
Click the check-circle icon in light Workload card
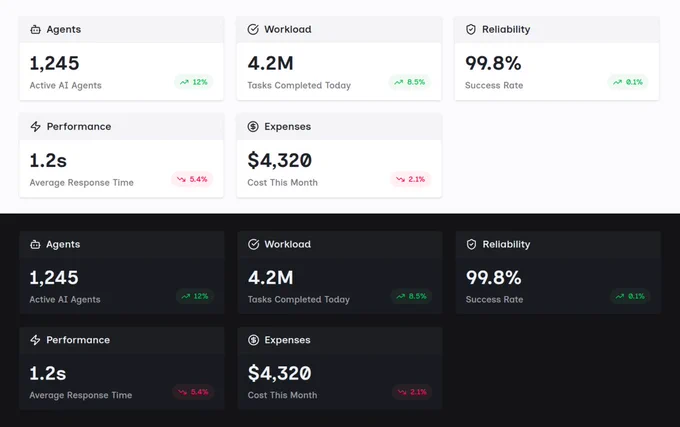[x=253, y=29]
